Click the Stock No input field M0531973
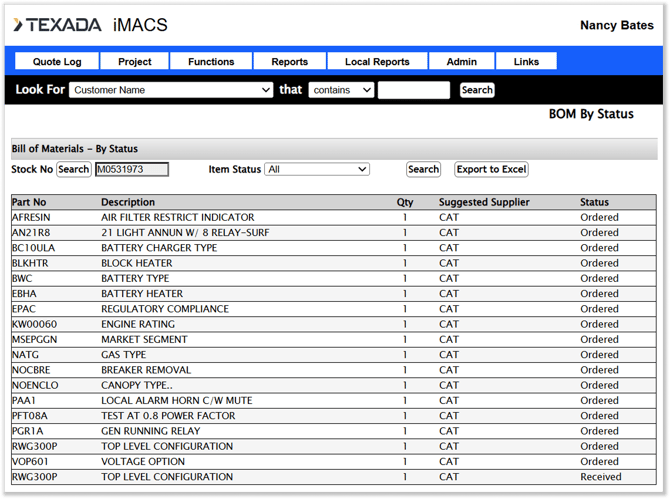This screenshot has height=499, width=670. (132, 170)
